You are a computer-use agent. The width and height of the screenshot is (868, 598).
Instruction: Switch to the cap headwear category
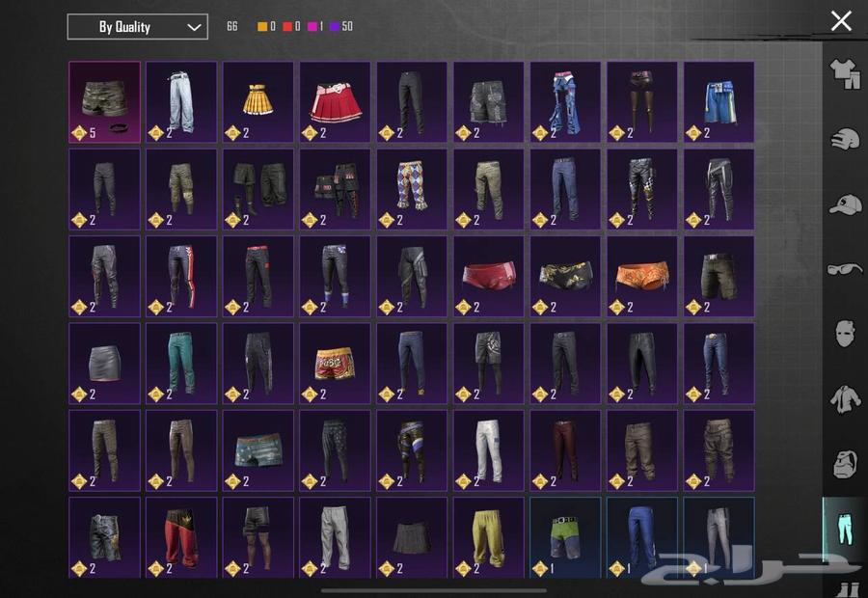(x=845, y=204)
